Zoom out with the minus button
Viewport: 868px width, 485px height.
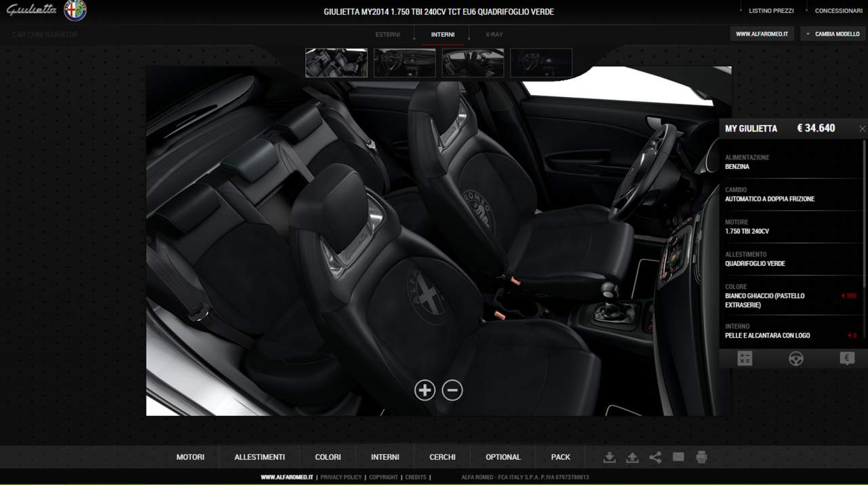click(452, 390)
